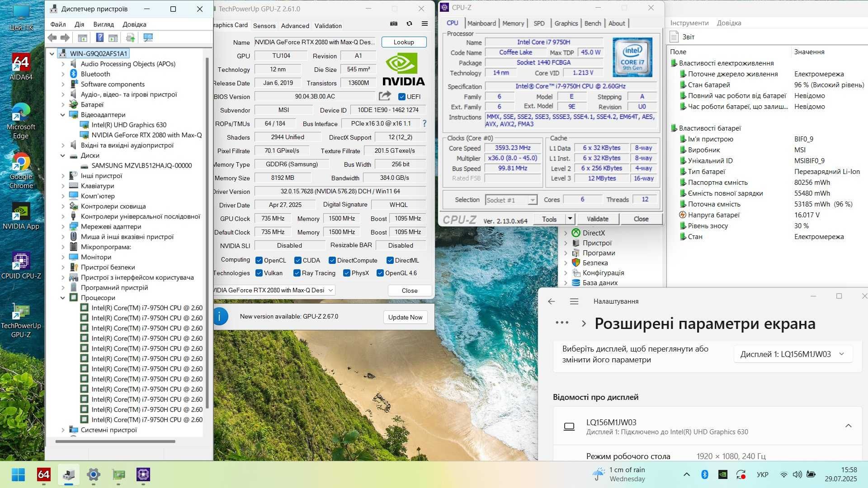Toggle the OpenCL checkbox
This screenshot has height=488, width=868.
[259, 260]
